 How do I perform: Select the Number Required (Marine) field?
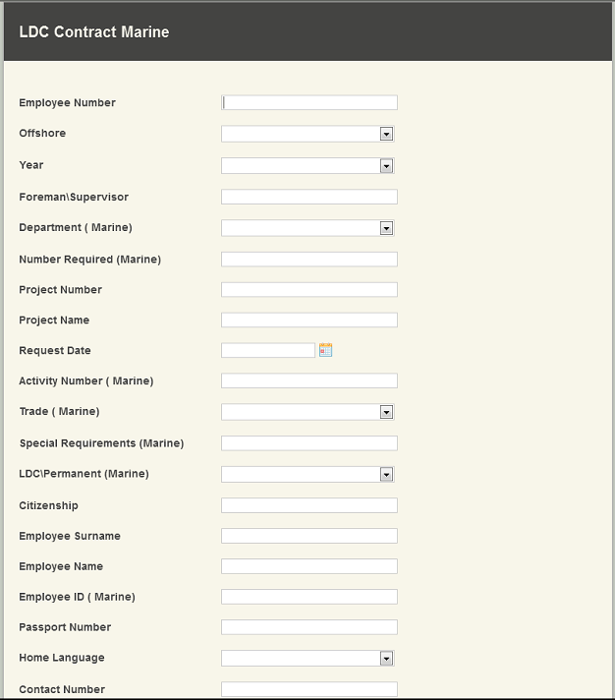pyautogui.click(x=309, y=260)
